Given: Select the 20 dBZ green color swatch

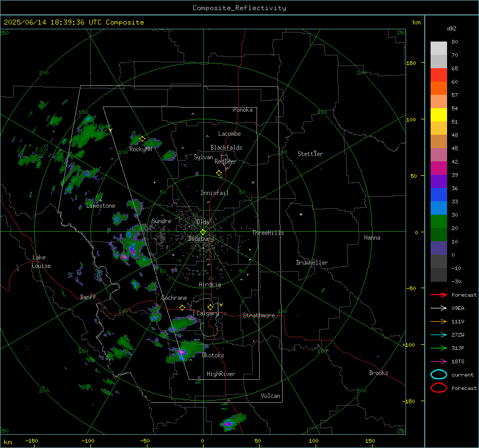Looking at the screenshot, I should tap(439, 221).
